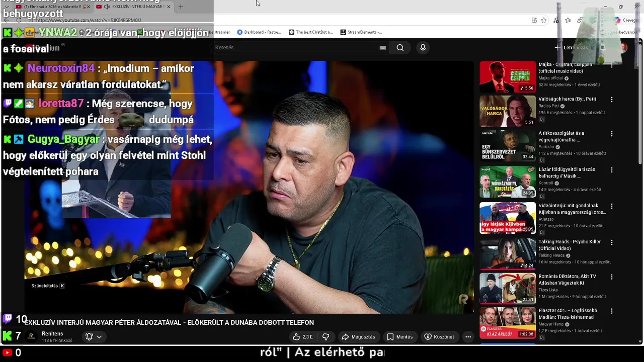Save the video with Mentés
The height and width of the screenshot is (362, 644).
[x=400, y=337]
